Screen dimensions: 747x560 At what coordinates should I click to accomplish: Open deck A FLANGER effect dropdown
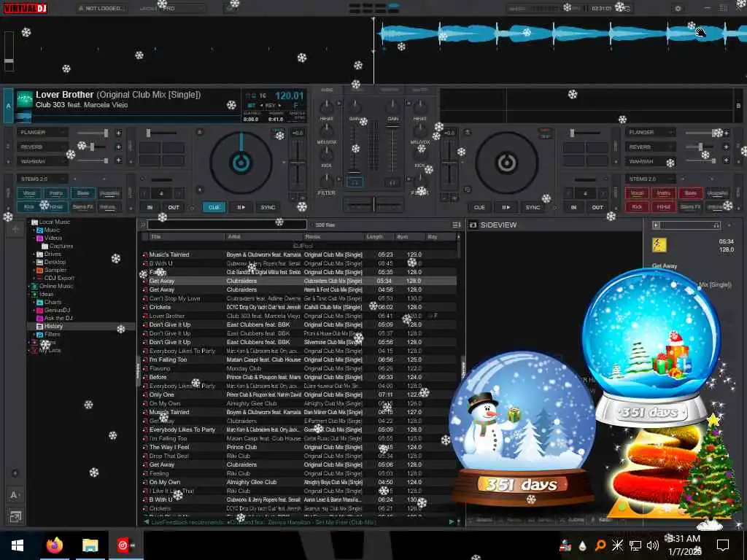(42, 133)
